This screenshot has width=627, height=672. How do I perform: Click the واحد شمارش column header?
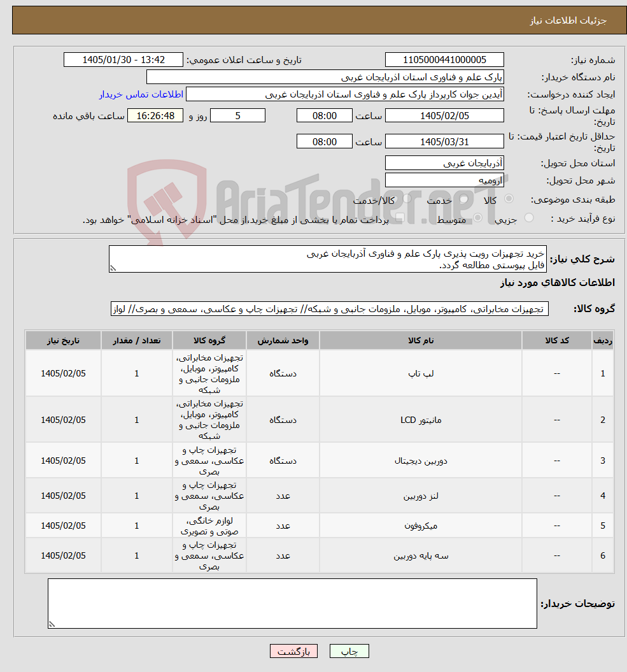click(283, 340)
